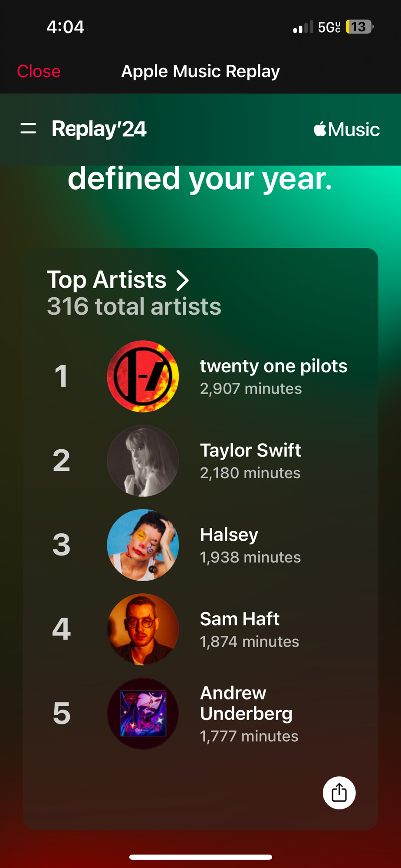This screenshot has height=868, width=401.
Task: Open the Top Artists heading link
Action: [107, 279]
